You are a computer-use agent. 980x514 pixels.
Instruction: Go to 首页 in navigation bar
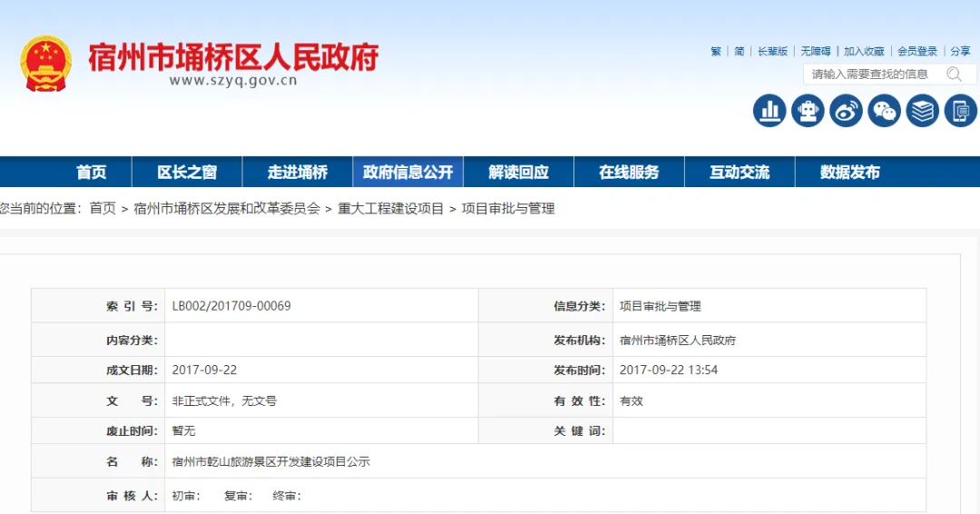click(92, 172)
